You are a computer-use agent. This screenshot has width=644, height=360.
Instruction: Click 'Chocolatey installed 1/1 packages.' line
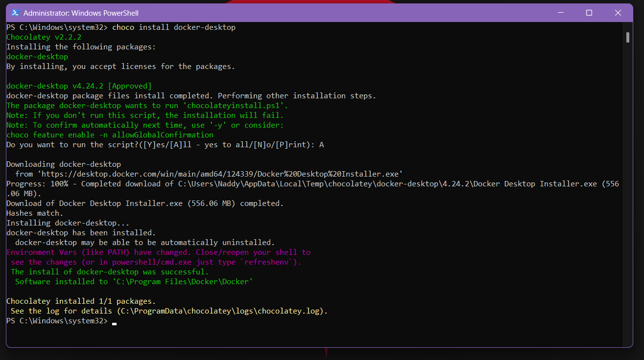tap(81, 301)
